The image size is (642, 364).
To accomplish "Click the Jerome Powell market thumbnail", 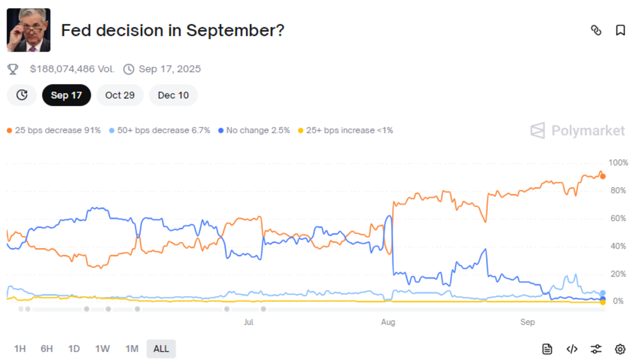I will (x=29, y=30).
